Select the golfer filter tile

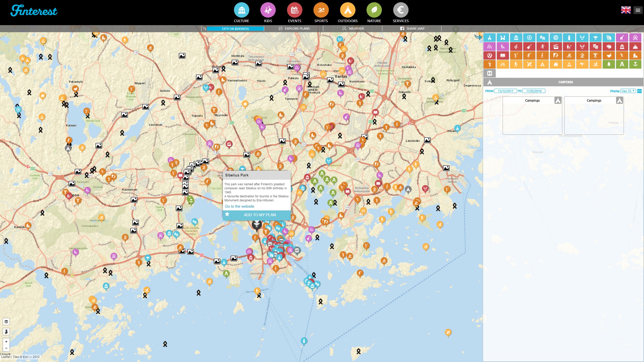(x=516, y=55)
